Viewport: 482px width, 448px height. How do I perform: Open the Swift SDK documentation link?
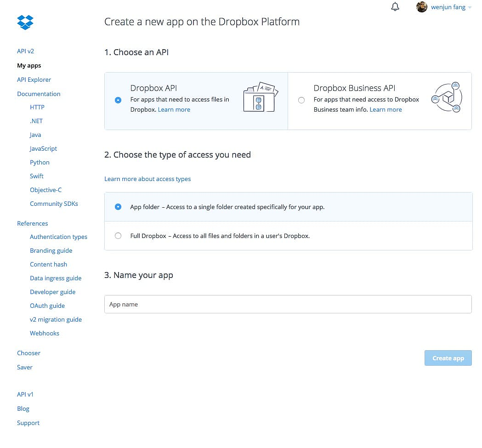[x=37, y=176]
